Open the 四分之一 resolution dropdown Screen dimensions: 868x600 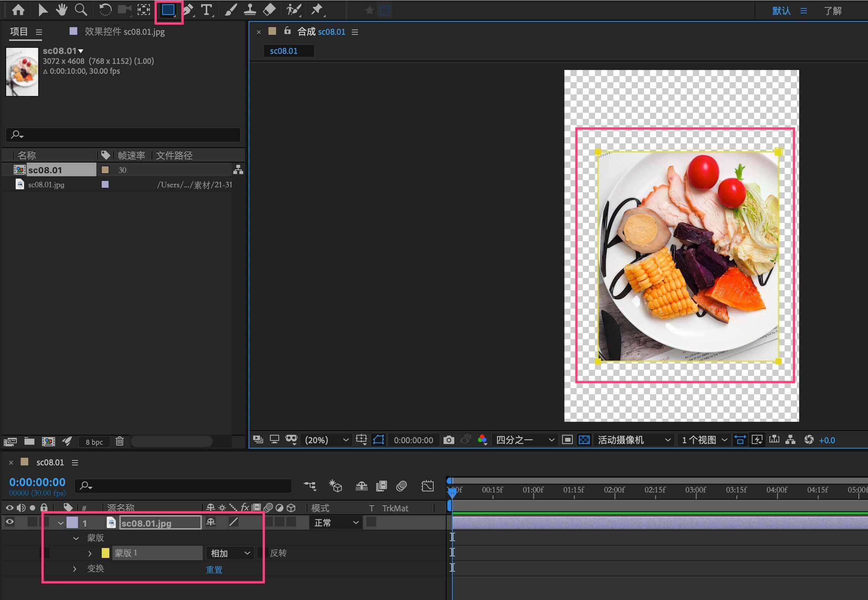pos(524,440)
